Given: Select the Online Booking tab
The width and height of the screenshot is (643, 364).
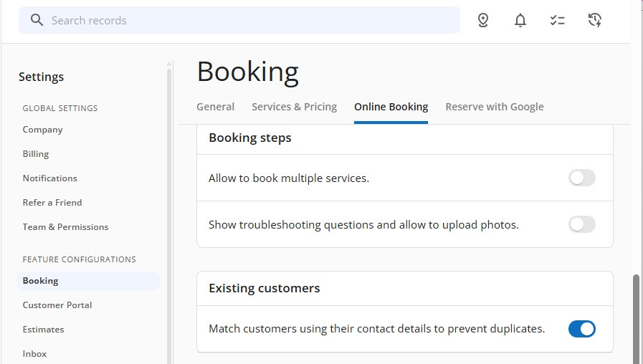Looking at the screenshot, I should click(x=391, y=107).
